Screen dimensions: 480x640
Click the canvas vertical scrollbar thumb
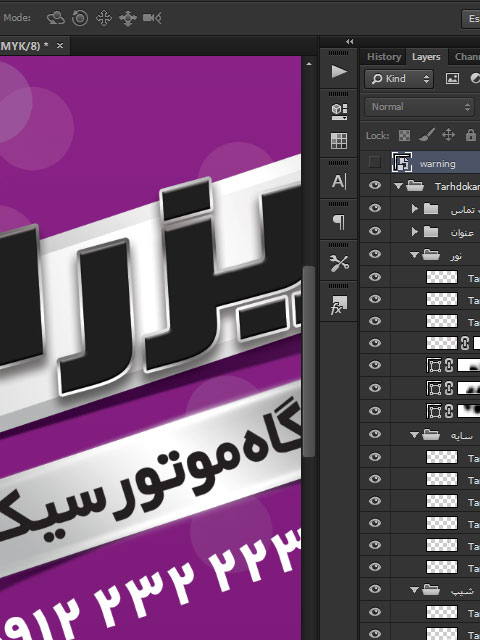coord(309,361)
